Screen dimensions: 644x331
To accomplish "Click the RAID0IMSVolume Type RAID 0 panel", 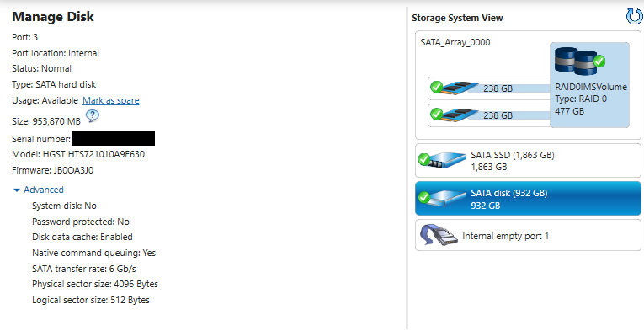I will pyautogui.click(x=589, y=85).
